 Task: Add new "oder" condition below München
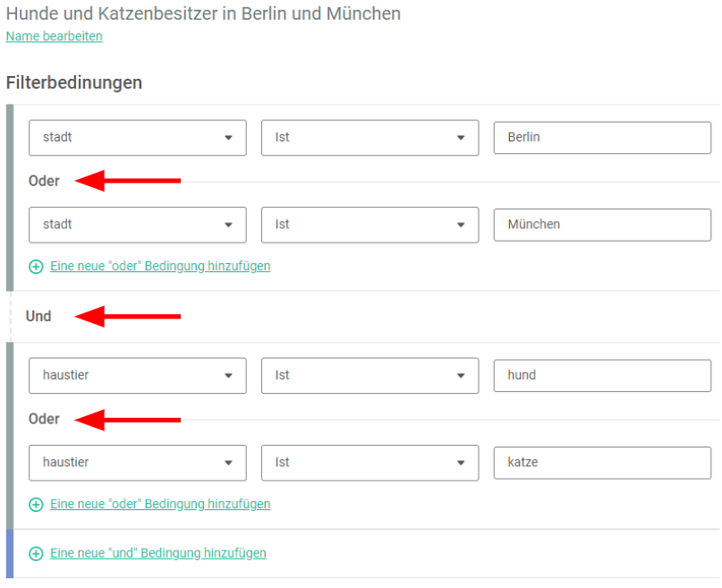pyautogui.click(x=160, y=266)
